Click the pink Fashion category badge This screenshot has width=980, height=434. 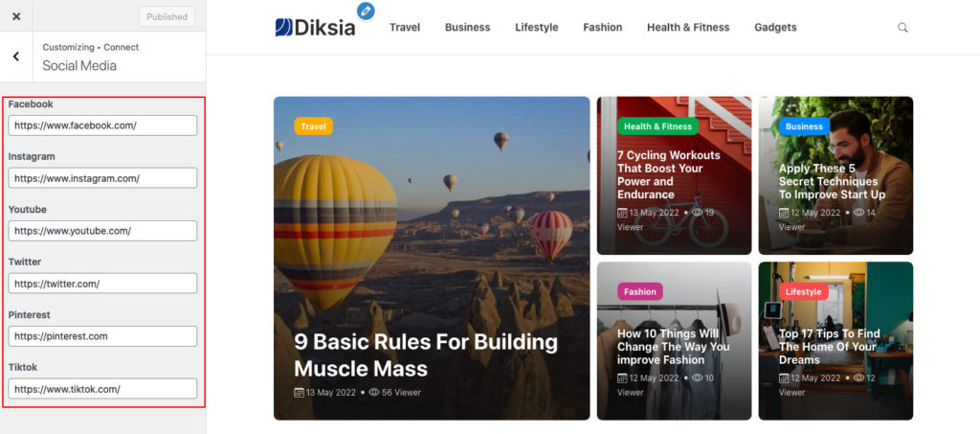(640, 291)
